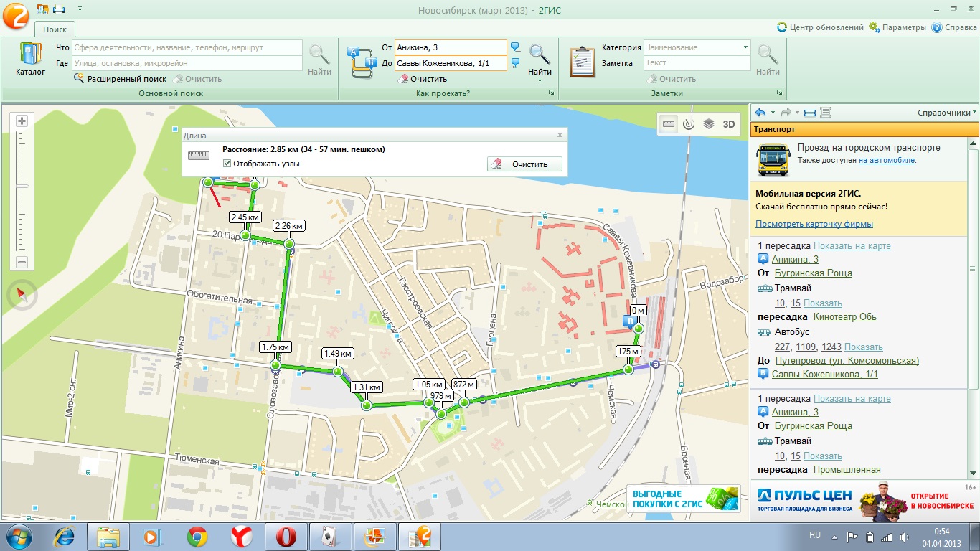Open the Поиск ribbon tab

tap(55, 29)
